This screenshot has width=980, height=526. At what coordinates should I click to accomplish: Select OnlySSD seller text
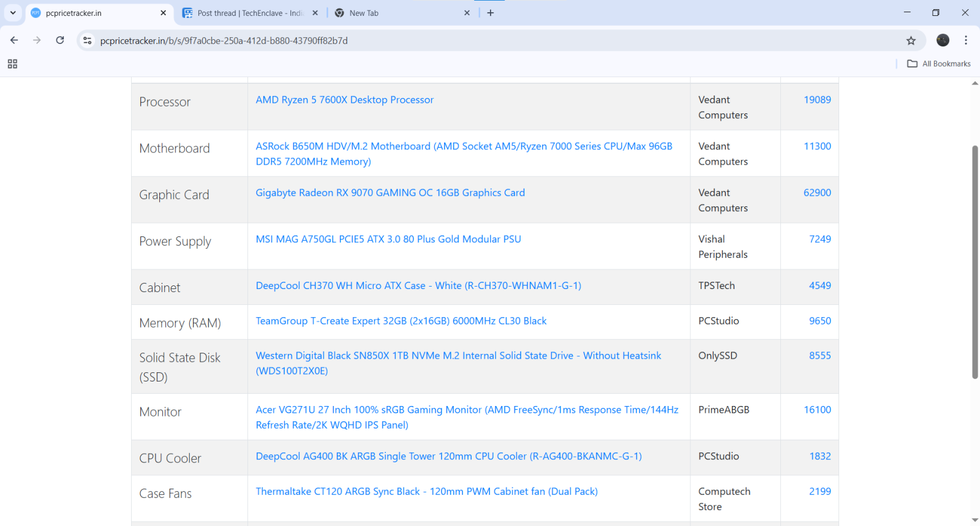(718, 356)
